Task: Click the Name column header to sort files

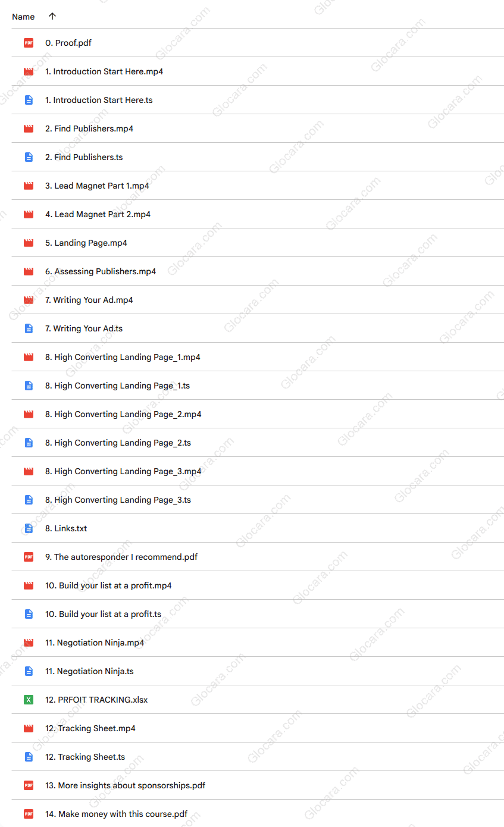Action: click(23, 17)
